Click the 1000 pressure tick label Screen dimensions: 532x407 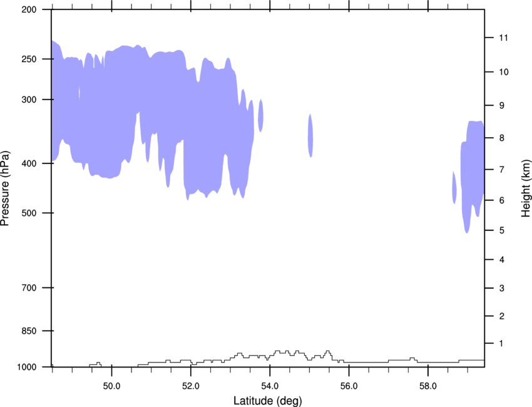coord(27,367)
